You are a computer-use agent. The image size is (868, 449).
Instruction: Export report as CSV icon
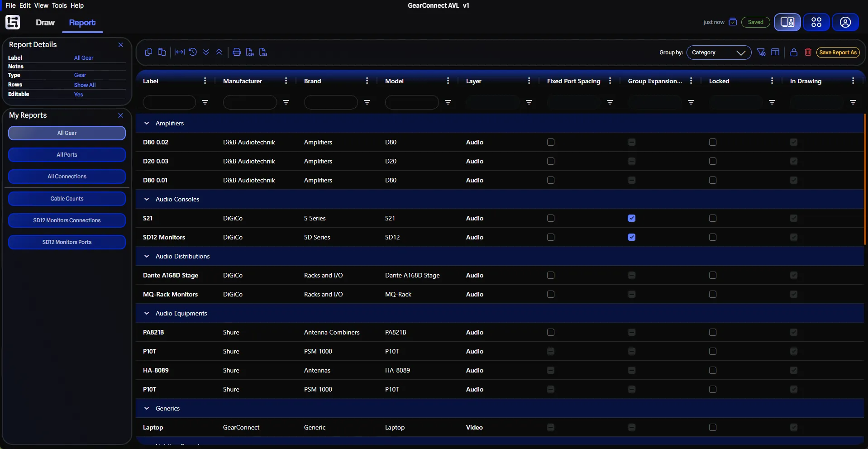pos(250,52)
